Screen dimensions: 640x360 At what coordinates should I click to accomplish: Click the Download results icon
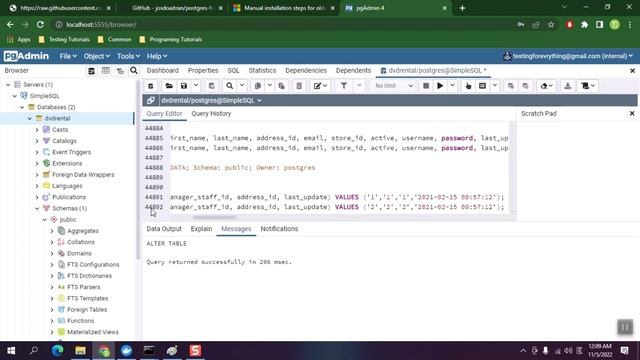pos(568,86)
